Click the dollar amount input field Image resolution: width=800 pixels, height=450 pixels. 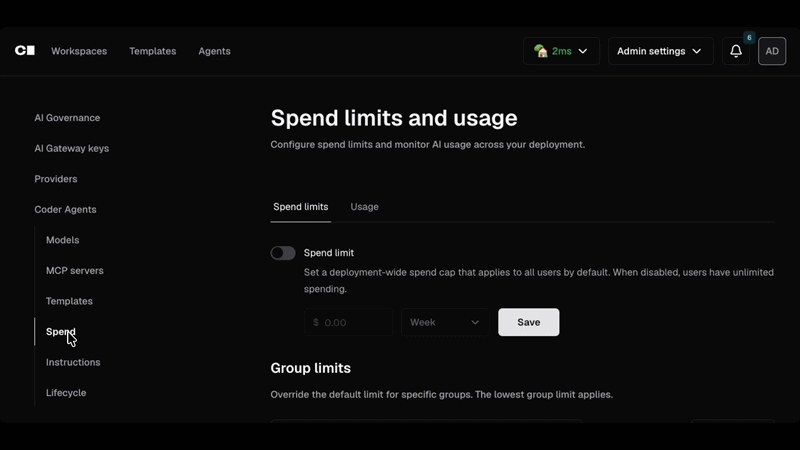pos(348,322)
